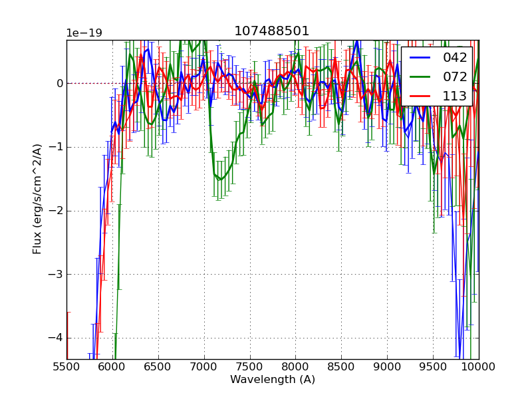Click the 6500 x-axis tick label
The height and width of the screenshot is (399, 532).
click(158, 367)
